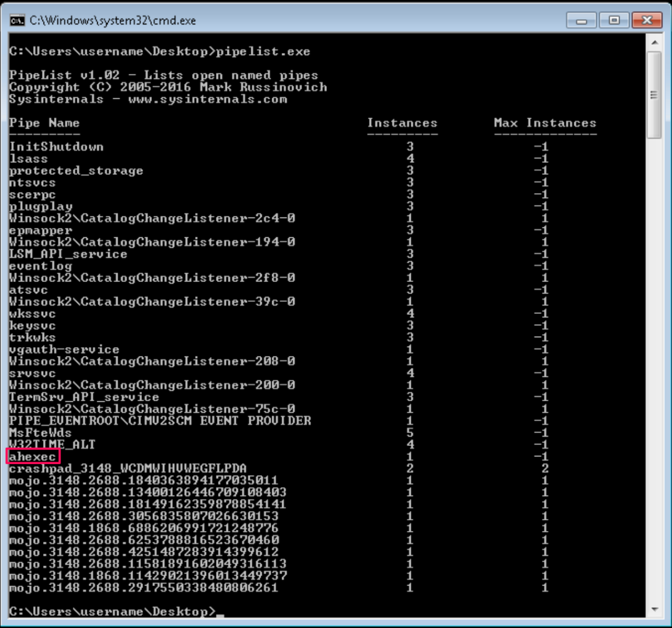
Task: Click the scrollbar down arrow
Action: 655,609
